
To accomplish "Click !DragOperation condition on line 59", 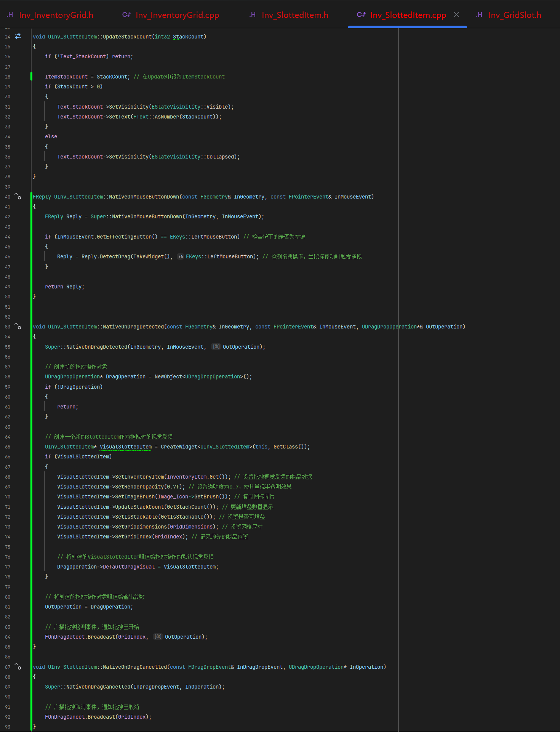I will (x=78, y=387).
